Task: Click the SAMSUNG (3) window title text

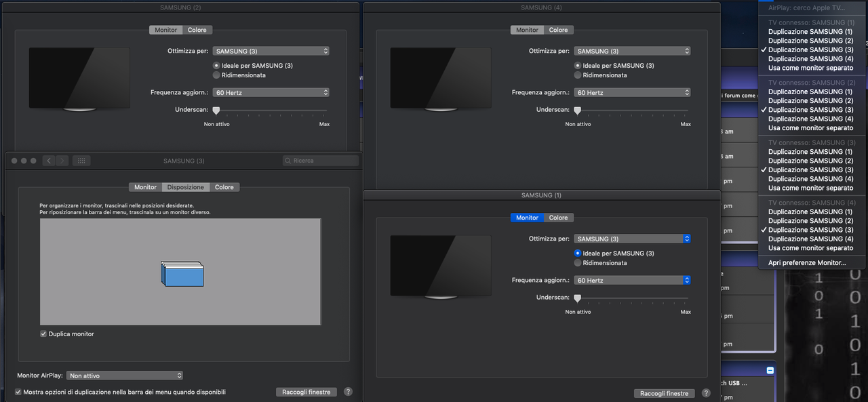Action: pos(184,161)
